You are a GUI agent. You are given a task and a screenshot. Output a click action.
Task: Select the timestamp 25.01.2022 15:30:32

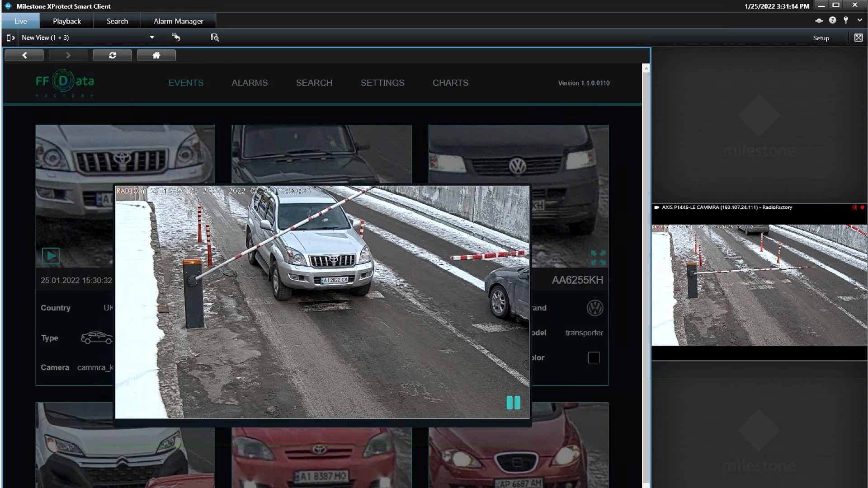pos(76,280)
